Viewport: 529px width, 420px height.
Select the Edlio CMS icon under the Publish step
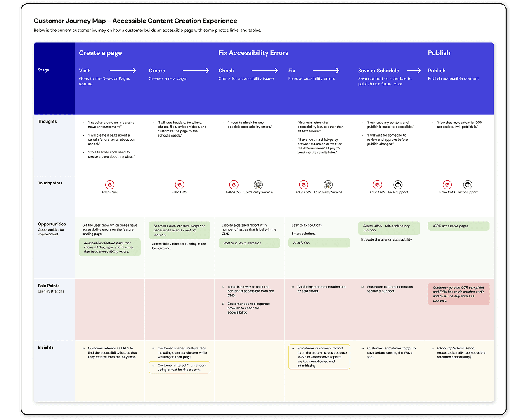(447, 186)
